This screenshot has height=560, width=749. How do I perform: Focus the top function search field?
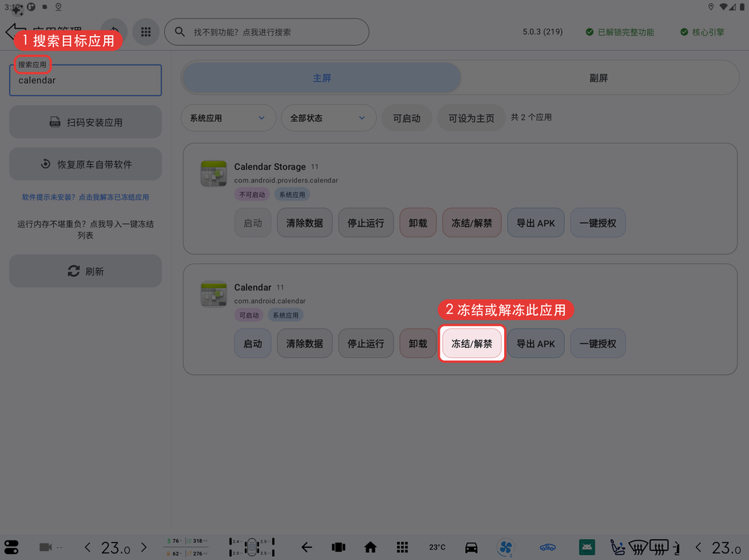267,32
